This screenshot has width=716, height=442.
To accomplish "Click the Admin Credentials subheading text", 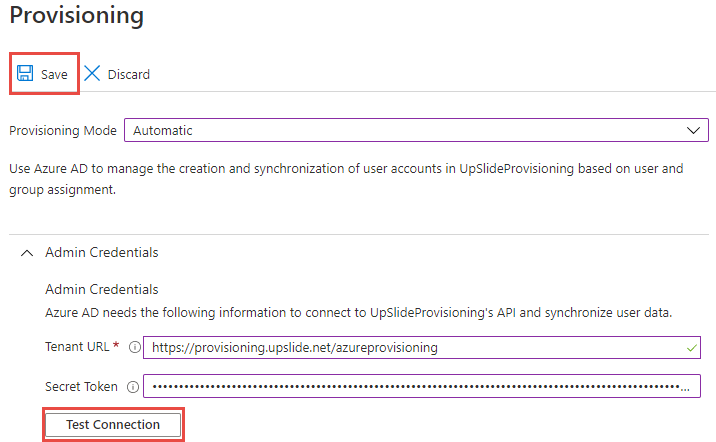I will point(101,289).
